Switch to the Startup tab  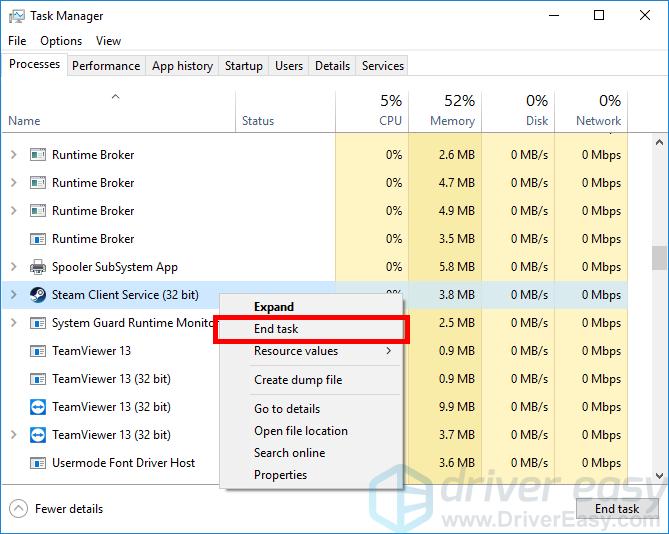[244, 66]
